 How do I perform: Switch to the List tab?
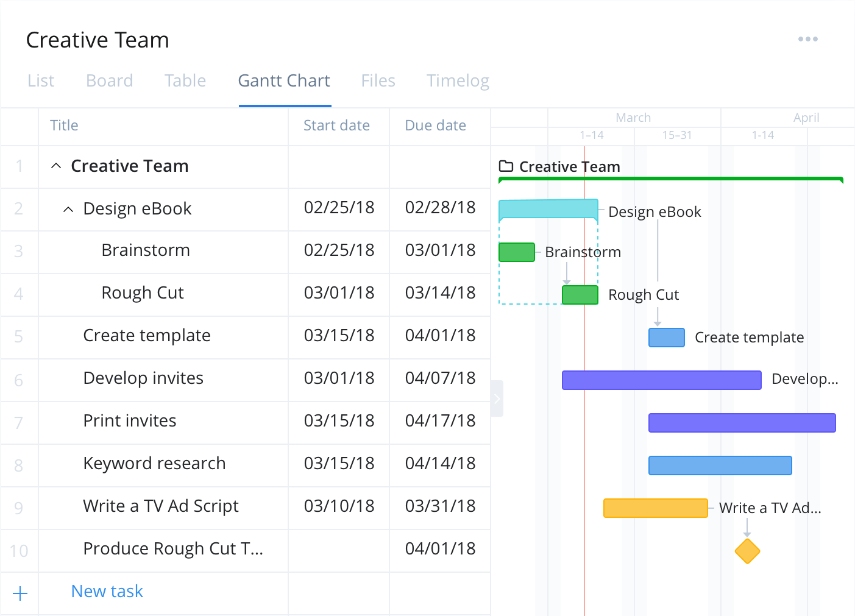point(41,80)
